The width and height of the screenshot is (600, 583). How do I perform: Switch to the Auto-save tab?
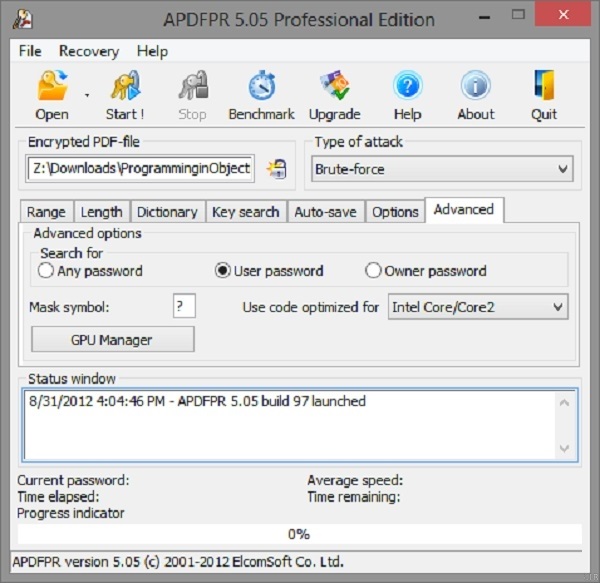coord(325,212)
